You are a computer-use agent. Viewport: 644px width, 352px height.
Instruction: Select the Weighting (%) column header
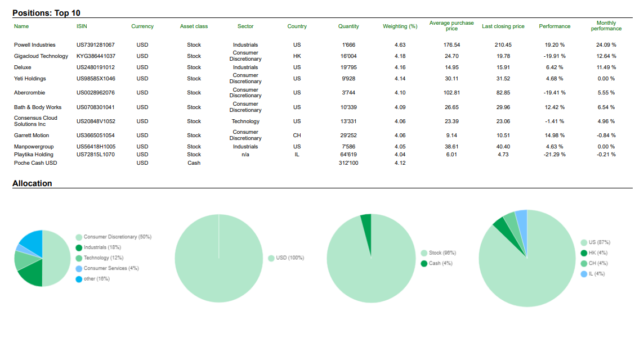point(400,26)
